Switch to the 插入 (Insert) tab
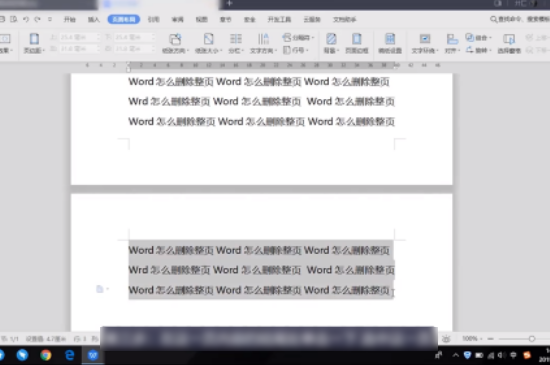 tap(93, 19)
